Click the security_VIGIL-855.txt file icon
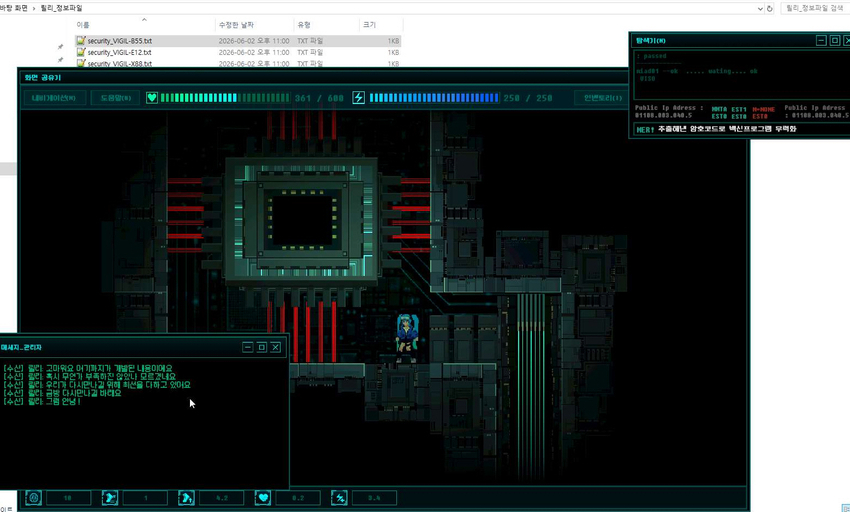This screenshot has height=512, width=850. [x=81, y=41]
